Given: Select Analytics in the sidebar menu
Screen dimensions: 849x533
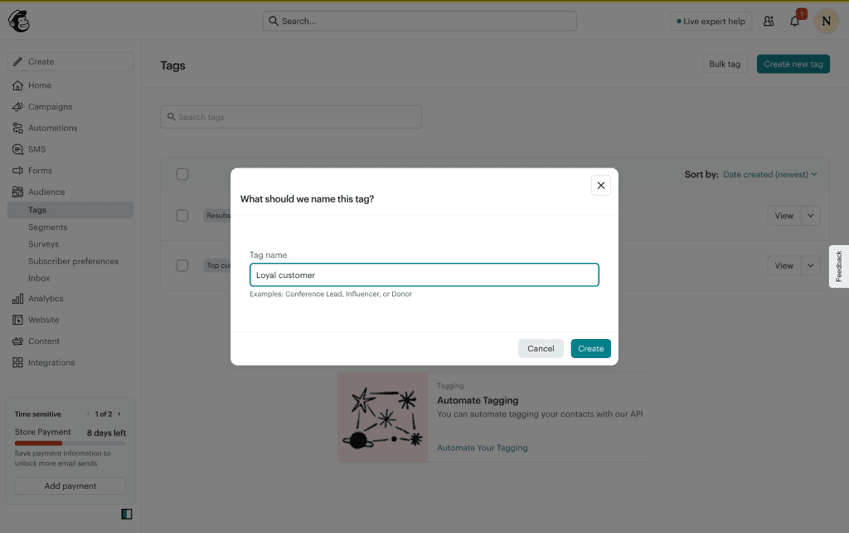Looking at the screenshot, I should pos(45,298).
